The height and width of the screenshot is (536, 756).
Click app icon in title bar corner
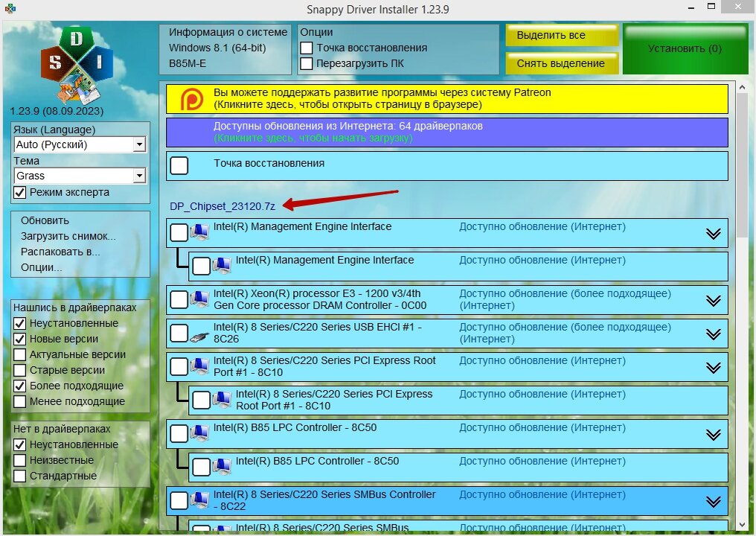tap(10, 8)
